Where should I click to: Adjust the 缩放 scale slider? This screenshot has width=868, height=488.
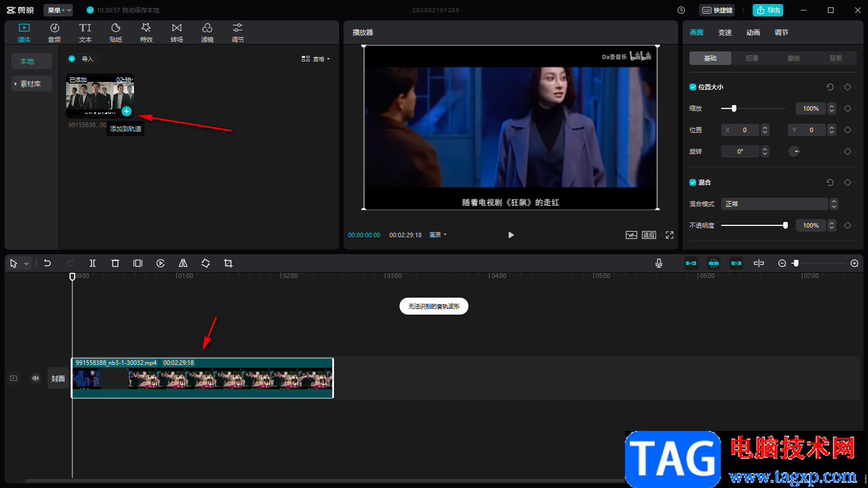753,108
